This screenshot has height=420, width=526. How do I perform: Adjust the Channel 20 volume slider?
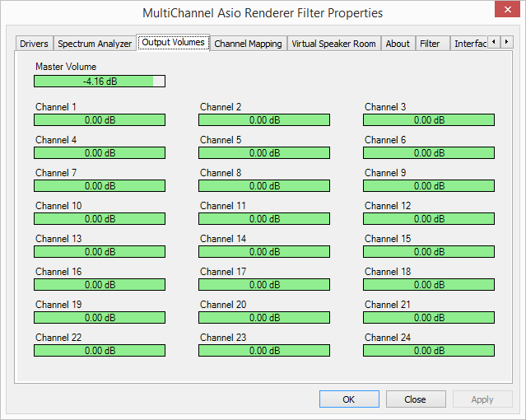[x=264, y=318]
